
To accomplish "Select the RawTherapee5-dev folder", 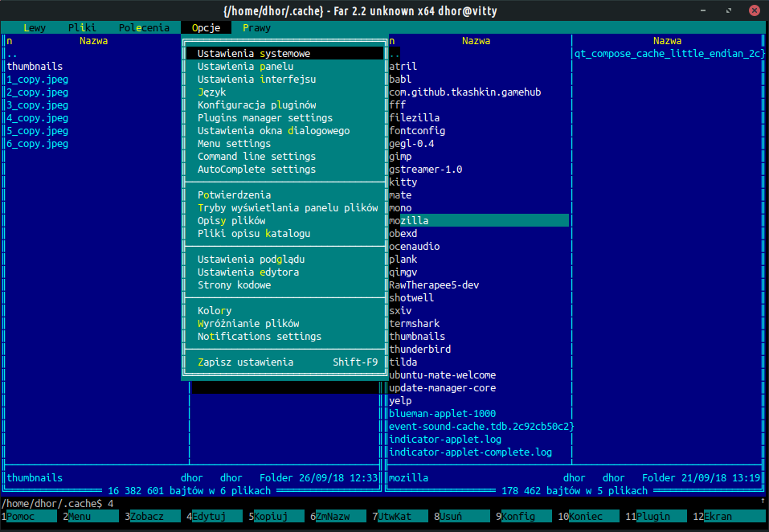I will click(x=434, y=284).
